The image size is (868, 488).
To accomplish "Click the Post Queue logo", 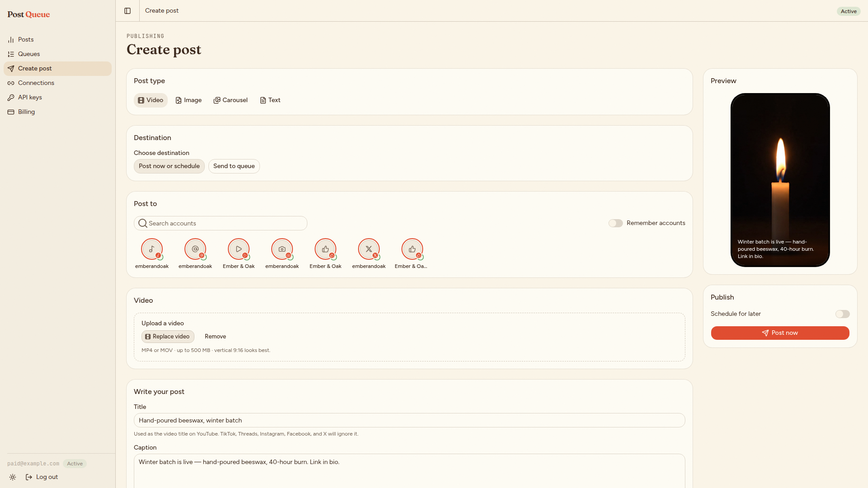I will 28,14.
